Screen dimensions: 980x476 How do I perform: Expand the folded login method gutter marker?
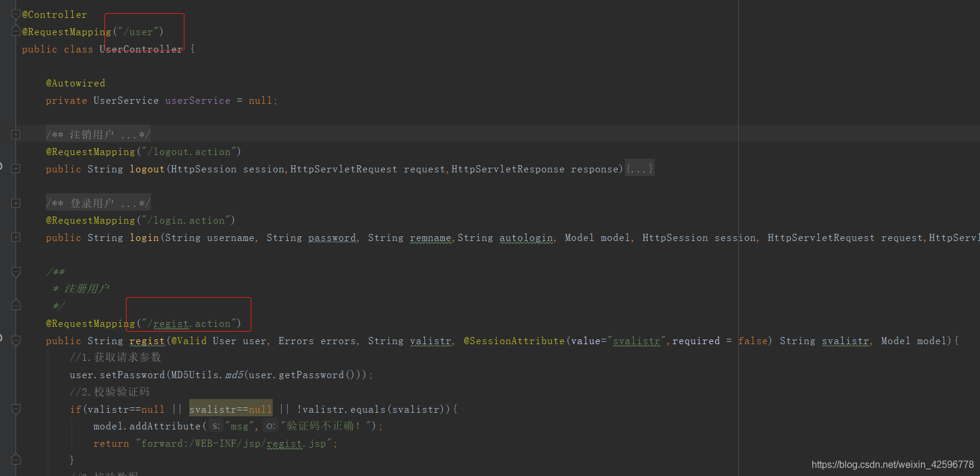(x=16, y=237)
